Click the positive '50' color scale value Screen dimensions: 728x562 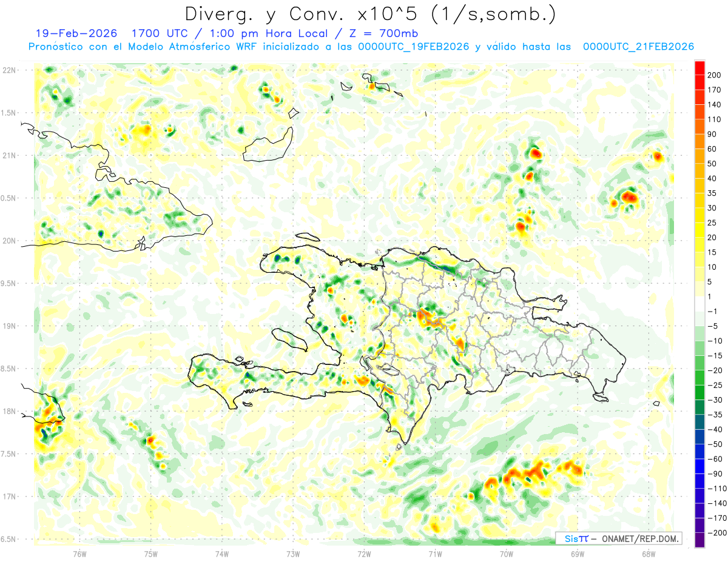(712, 164)
